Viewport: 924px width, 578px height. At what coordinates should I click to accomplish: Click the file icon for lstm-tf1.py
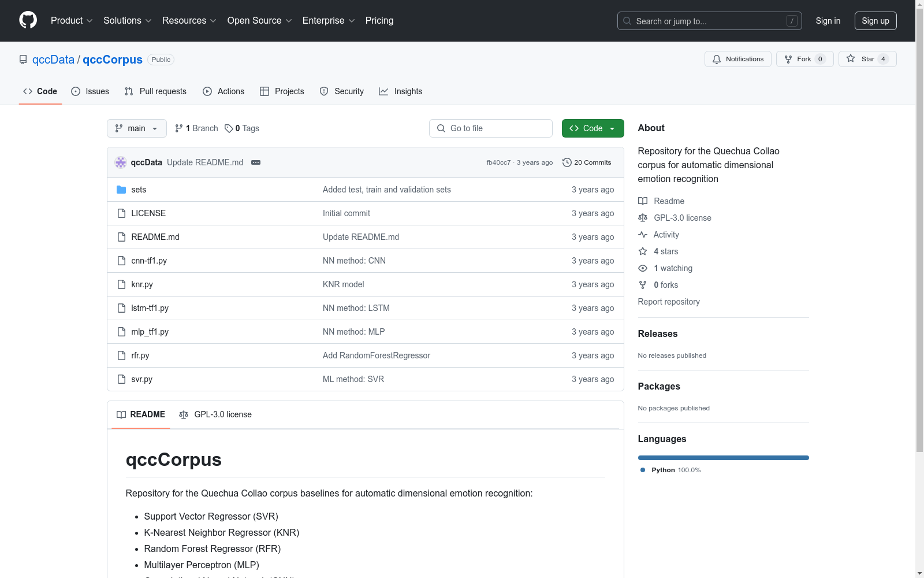(121, 308)
